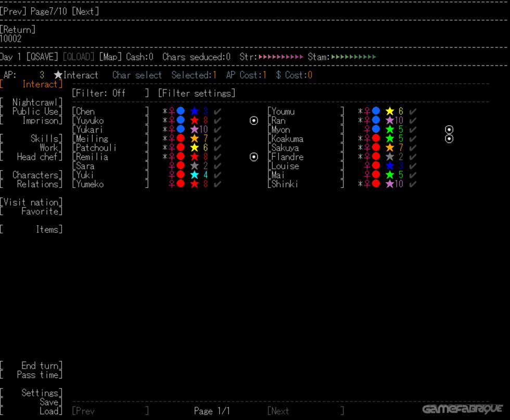Open the Items menu entry
The width and height of the screenshot is (510, 420).
(31, 230)
